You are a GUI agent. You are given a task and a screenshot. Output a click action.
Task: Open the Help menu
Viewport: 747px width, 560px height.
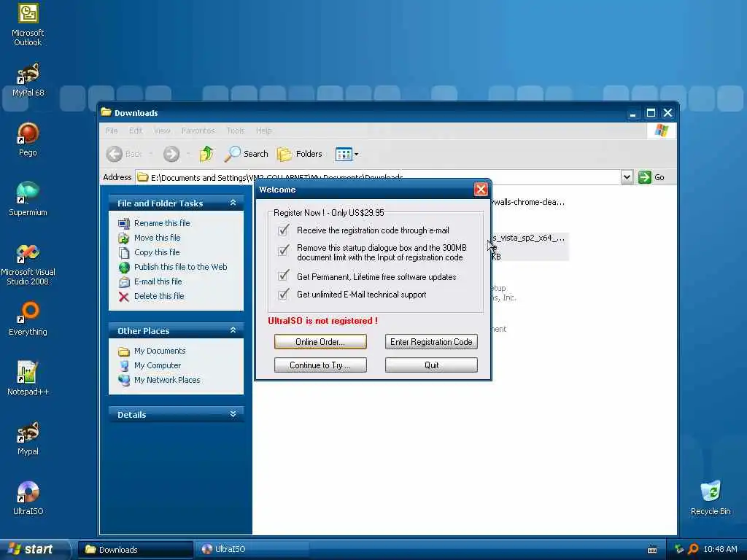(264, 131)
